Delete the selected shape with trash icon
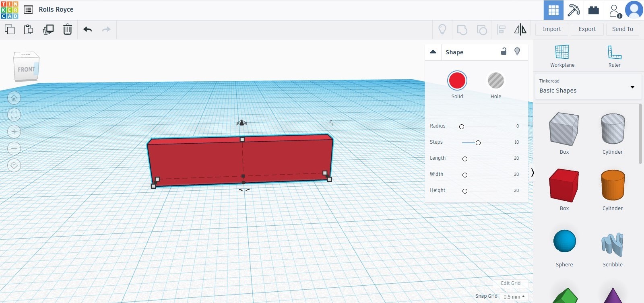Viewport: 644px width, 303px height. [x=68, y=29]
